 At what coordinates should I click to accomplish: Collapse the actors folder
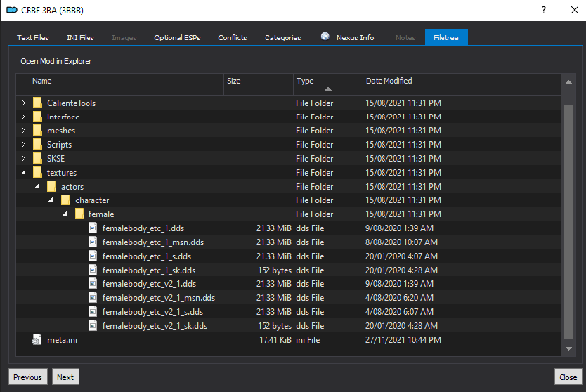pos(37,186)
